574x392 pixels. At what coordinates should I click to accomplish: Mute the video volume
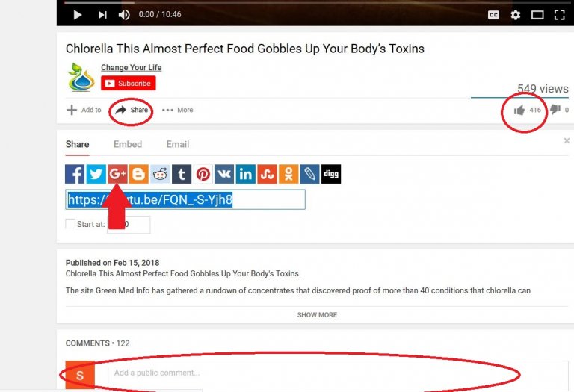point(124,15)
